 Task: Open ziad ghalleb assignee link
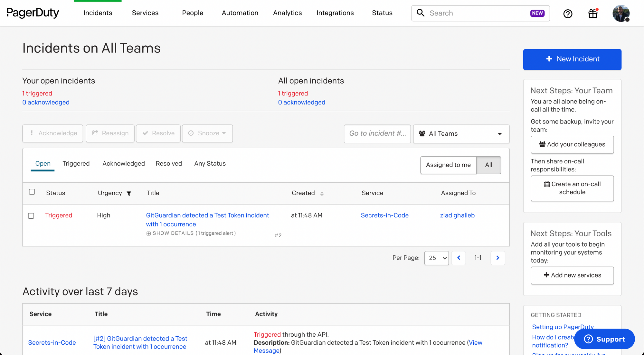click(x=457, y=215)
